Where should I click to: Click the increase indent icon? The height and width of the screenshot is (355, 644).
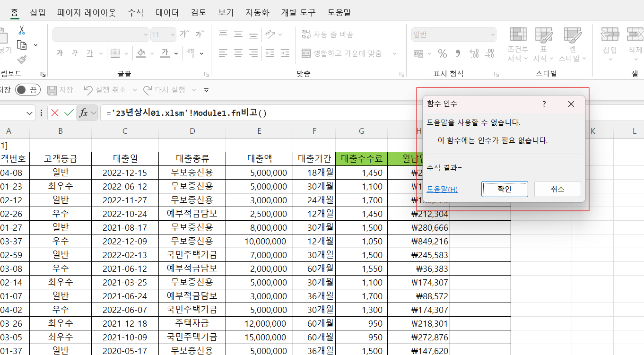(285, 53)
